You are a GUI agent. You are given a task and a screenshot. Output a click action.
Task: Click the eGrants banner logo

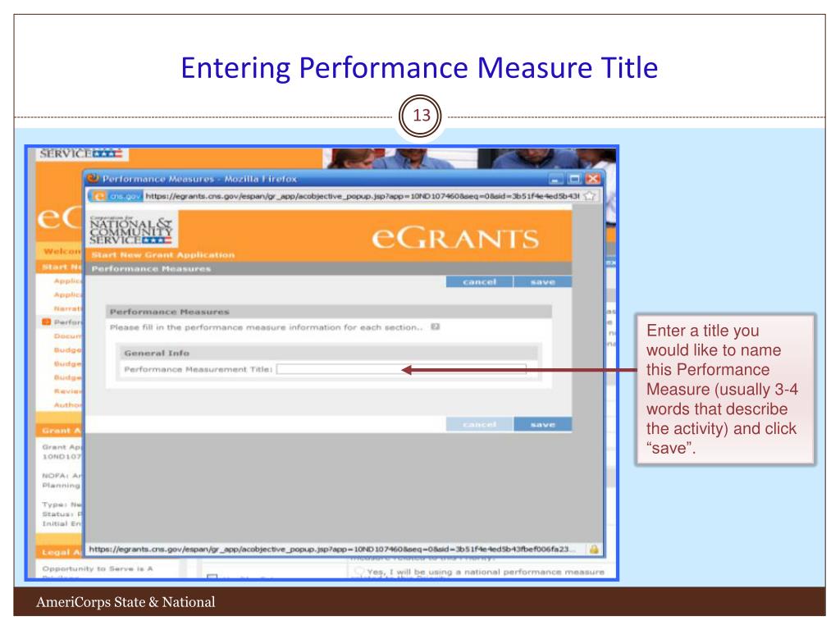pos(455,238)
